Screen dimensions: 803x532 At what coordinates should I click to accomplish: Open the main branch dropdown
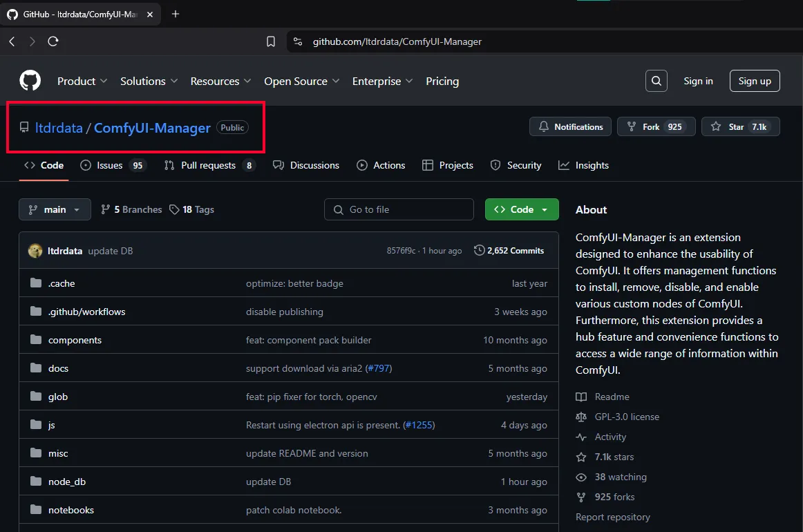tap(55, 209)
